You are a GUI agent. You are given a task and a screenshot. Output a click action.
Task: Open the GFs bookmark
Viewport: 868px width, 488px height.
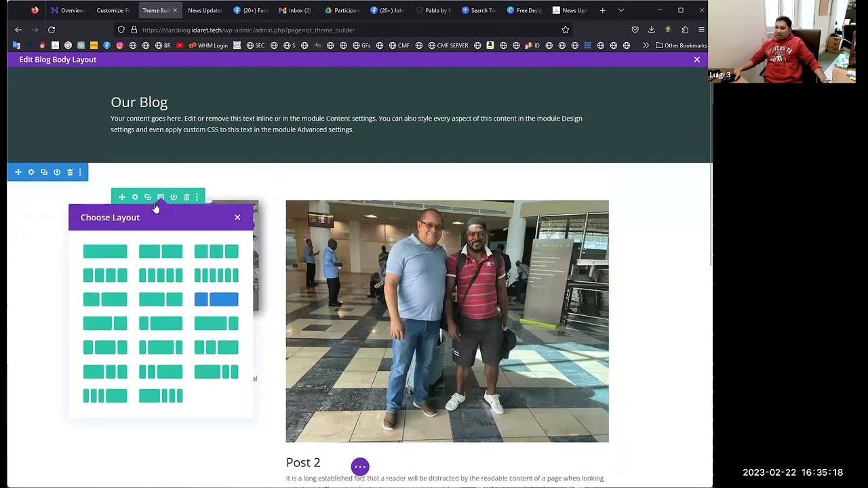[361, 45]
